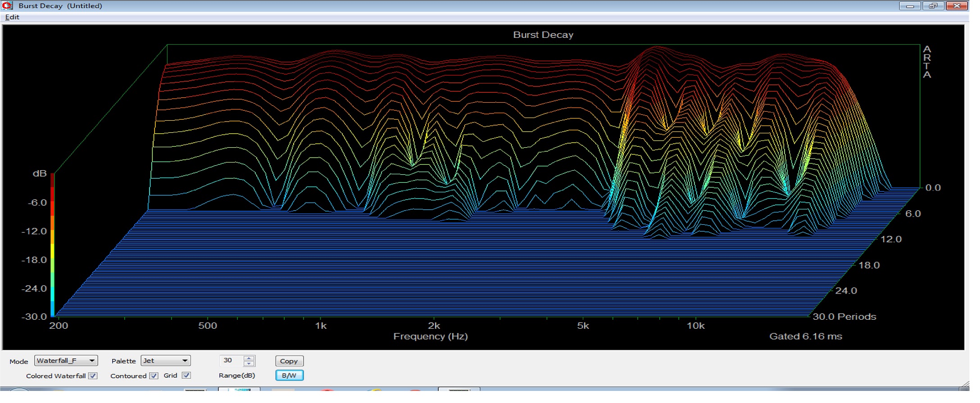Click the vertical ARTA label on the plot
Screen dimensions: 980x403
point(927,62)
